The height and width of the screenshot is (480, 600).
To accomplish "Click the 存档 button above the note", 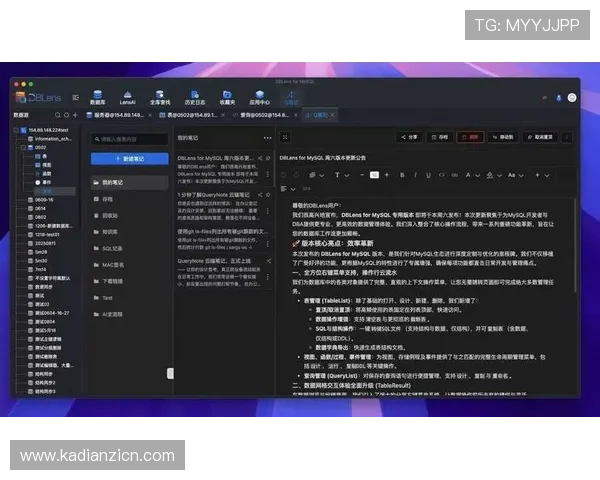I will coord(439,137).
